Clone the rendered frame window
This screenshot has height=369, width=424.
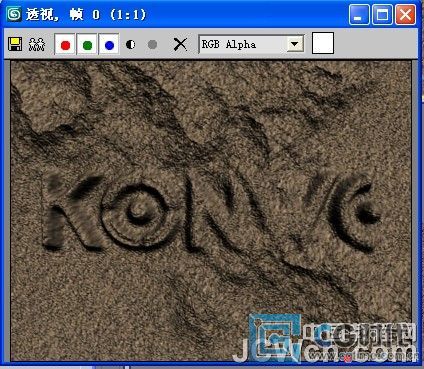37,44
